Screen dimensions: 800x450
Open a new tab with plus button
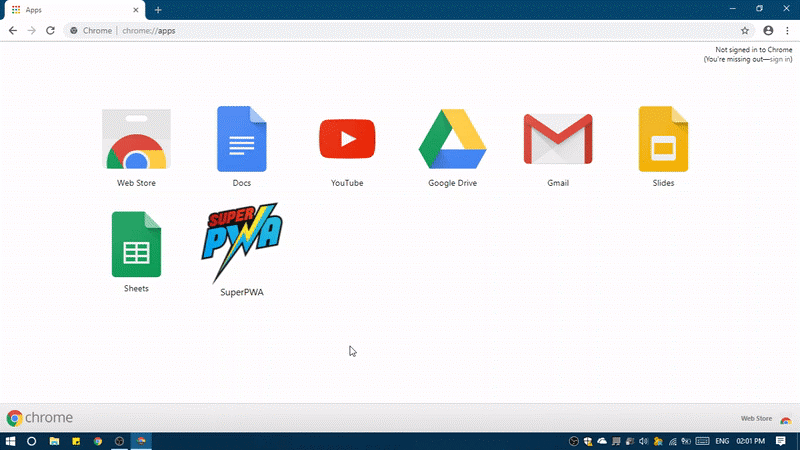tap(158, 10)
